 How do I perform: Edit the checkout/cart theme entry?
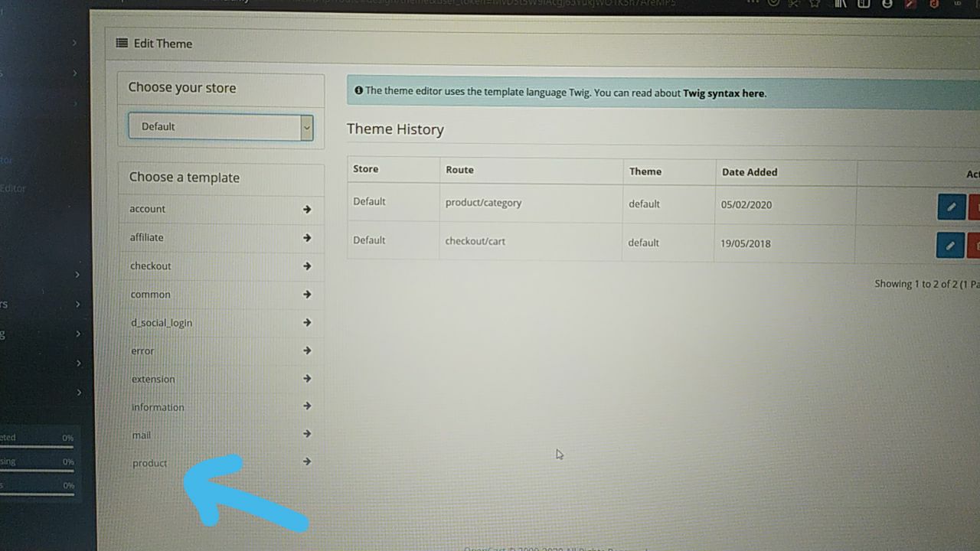pyautogui.click(x=950, y=246)
